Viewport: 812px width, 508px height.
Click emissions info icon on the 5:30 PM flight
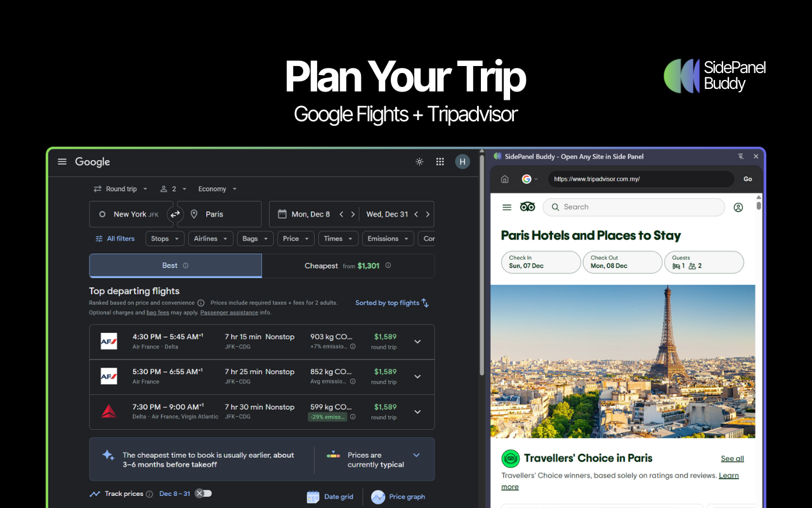(x=353, y=382)
